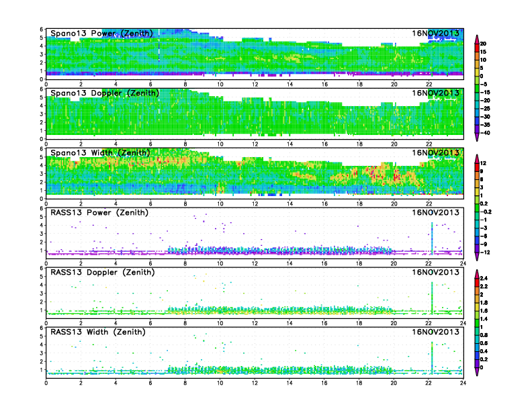
Task: Click the -6 label on middle colorbar
Action: click(484, 236)
